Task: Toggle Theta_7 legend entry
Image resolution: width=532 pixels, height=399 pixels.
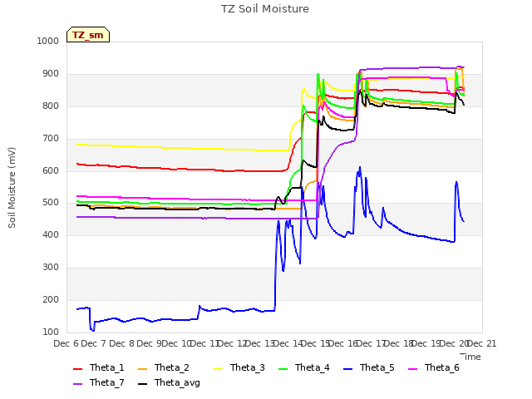Action: [x=99, y=382]
